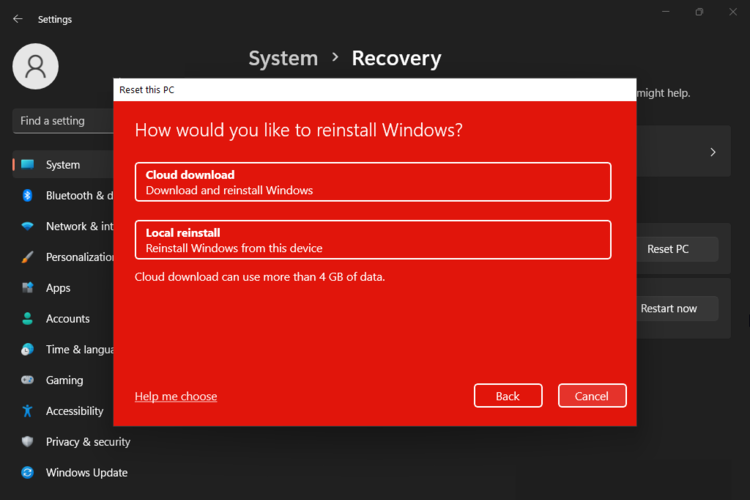Click the Apps sidebar icon
Image resolution: width=750 pixels, height=500 pixels.
click(x=27, y=288)
